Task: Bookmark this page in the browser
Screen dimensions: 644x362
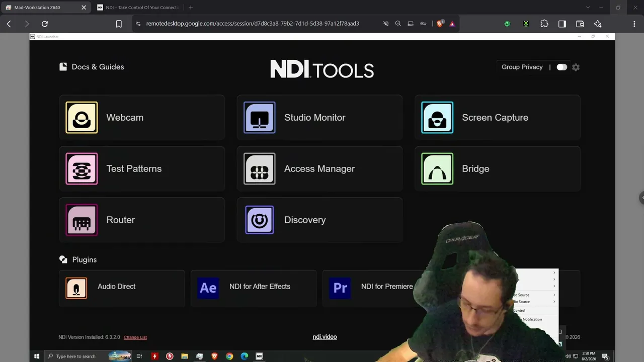Action: click(x=119, y=24)
